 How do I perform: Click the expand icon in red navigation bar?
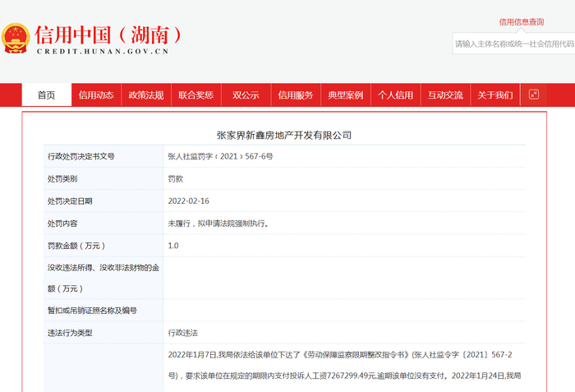(534, 95)
